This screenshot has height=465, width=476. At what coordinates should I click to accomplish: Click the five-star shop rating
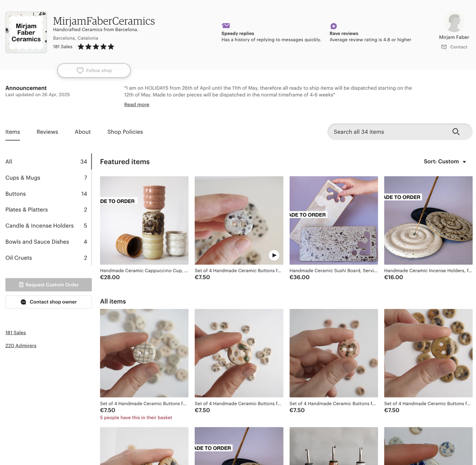point(96,47)
